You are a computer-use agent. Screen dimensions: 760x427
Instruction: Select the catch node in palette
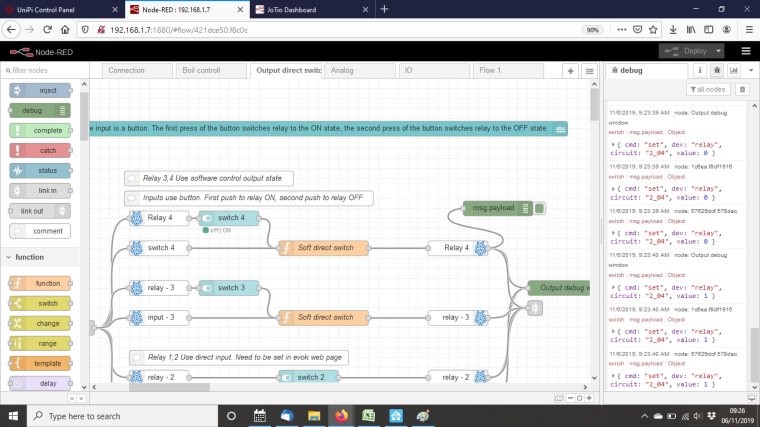tap(40, 150)
